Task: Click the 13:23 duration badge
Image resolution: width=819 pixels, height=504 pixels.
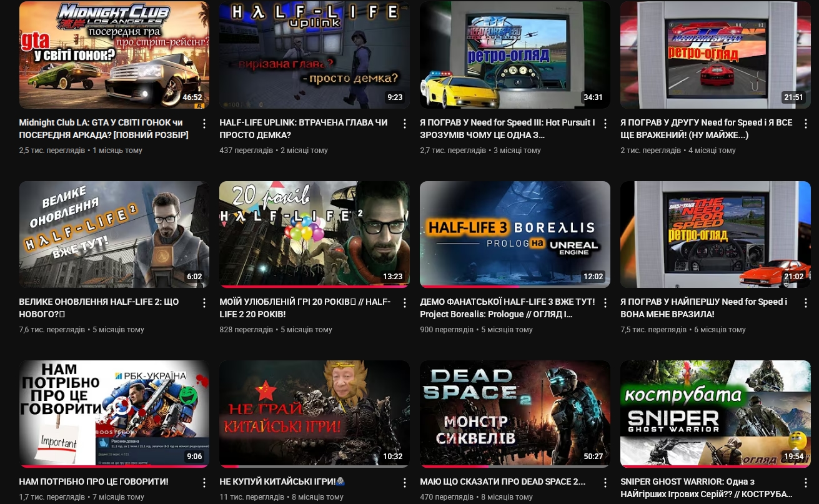Action: [393, 277]
